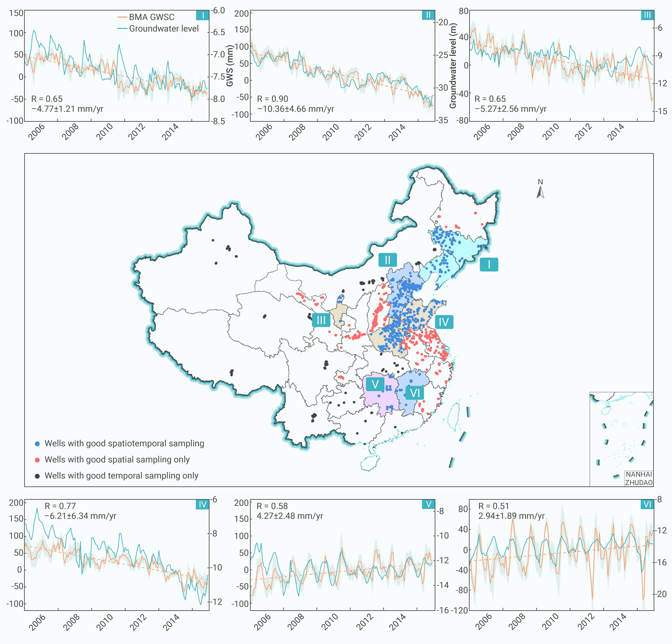The width and height of the screenshot is (672, 644).
Task: Click the BMA GWSC legend entry
Action: (146, 17)
